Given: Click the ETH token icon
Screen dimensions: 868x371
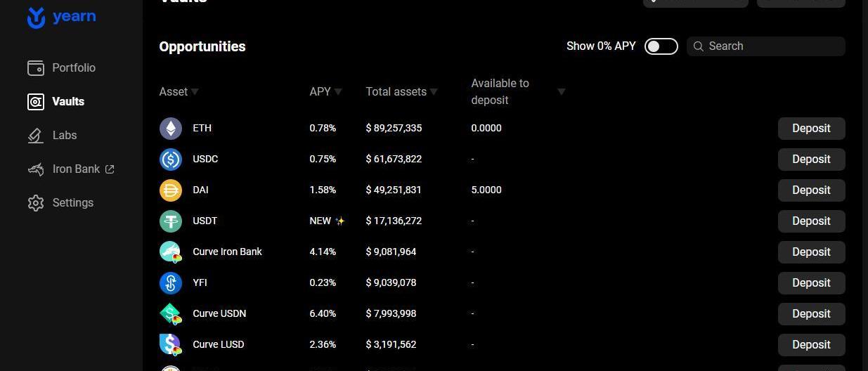Looking at the screenshot, I should pyautogui.click(x=171, y=129).
